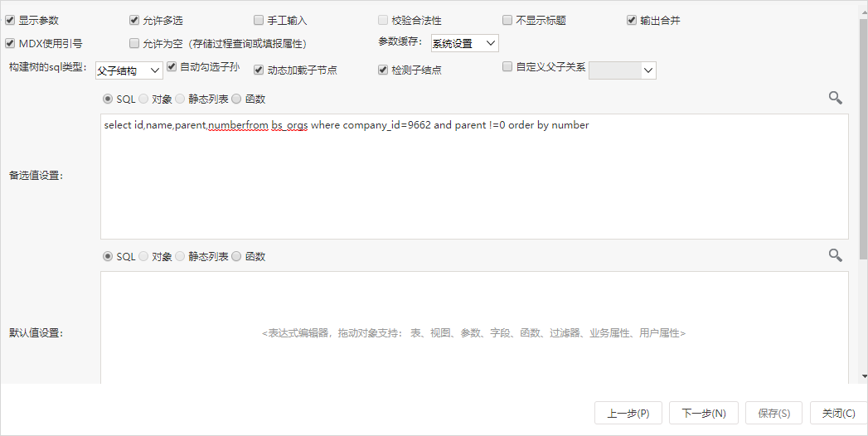Close dialog with 关闭(C) button
The height and width of the screenshot is (436, 868).
839,413
